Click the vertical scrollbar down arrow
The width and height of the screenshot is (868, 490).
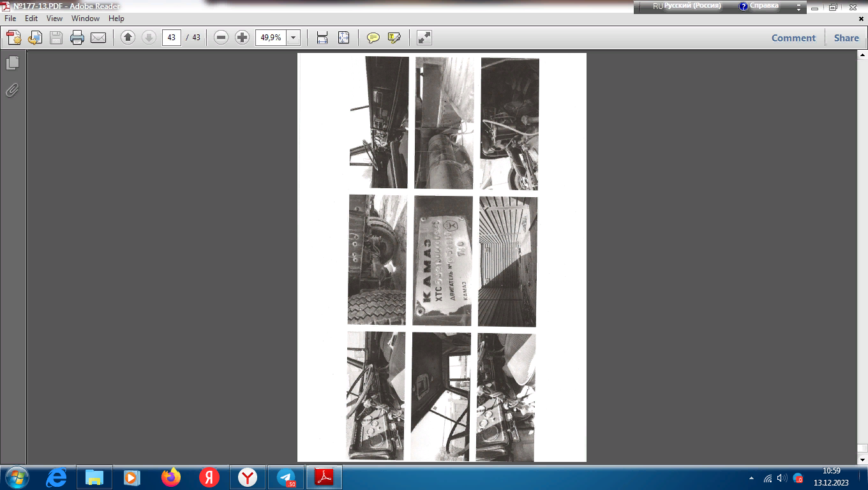coord(862,459)
